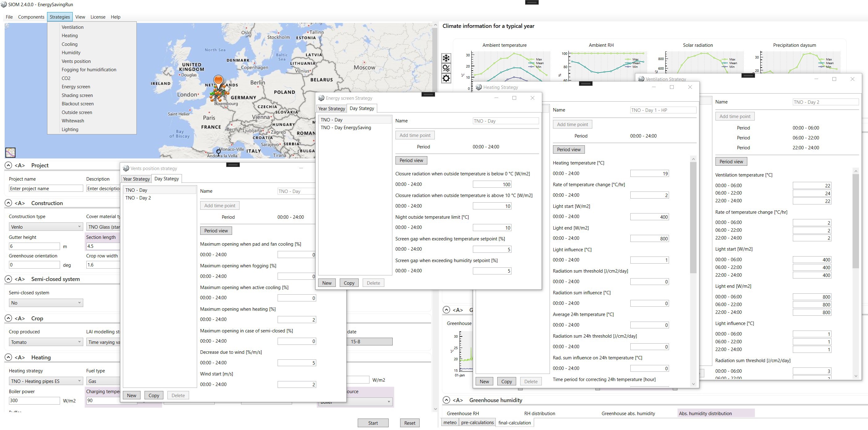868x430 pixels.
Task: Click the combined sun-snowflake season icon
Action: 446,68
